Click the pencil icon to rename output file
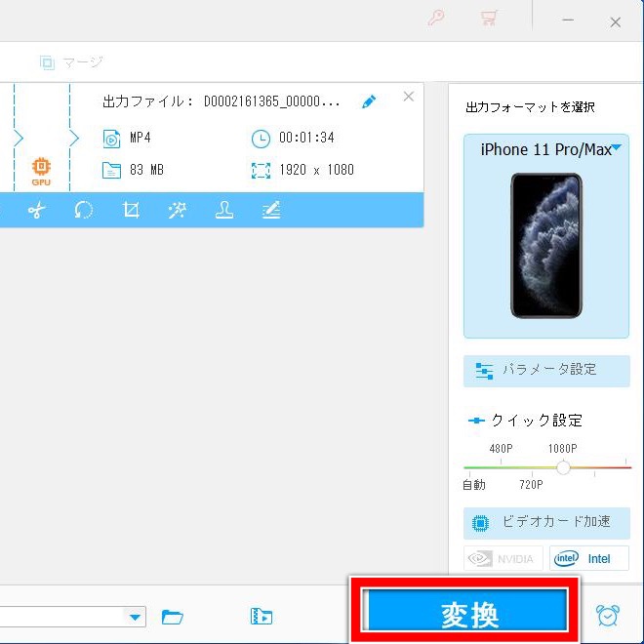644x644 pixels. pyautogui.click(x=369, y=101)
